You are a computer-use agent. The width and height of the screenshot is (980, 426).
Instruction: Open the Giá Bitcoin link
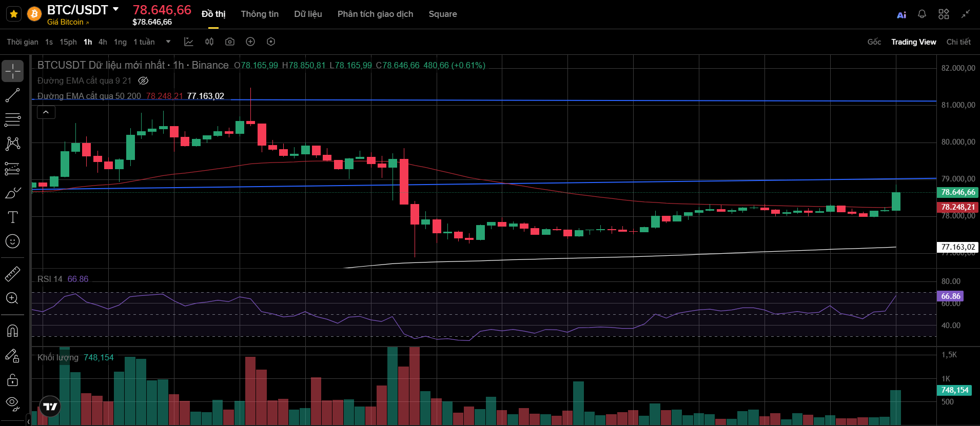[68, 22]
